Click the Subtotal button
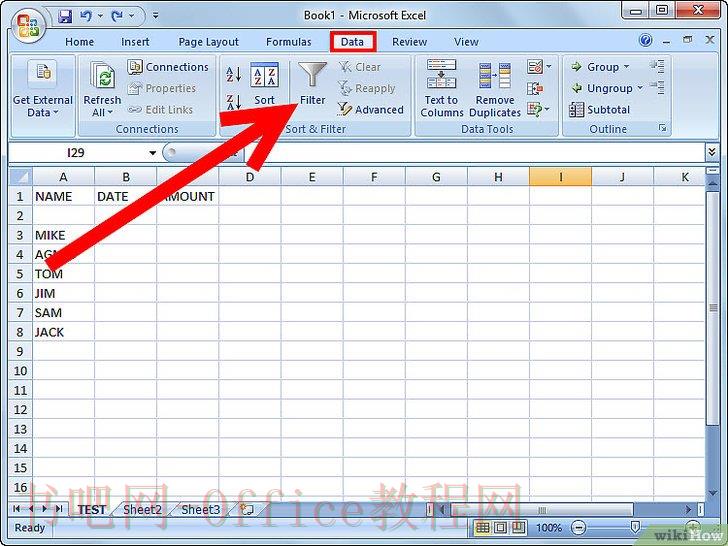The width and height of the screenshot is (728, 546). 600,110
